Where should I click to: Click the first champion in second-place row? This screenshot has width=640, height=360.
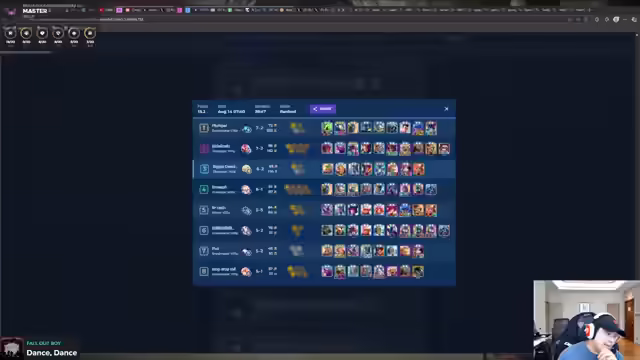coord(327,149)
